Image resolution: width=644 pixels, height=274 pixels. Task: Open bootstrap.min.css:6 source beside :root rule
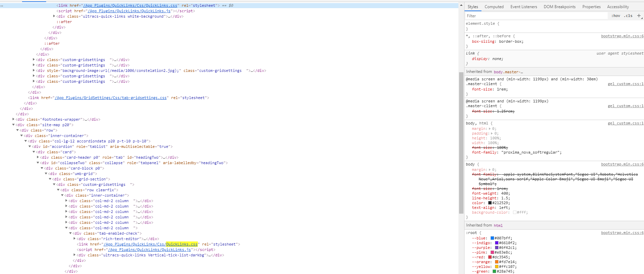click(x=622, y=233)
